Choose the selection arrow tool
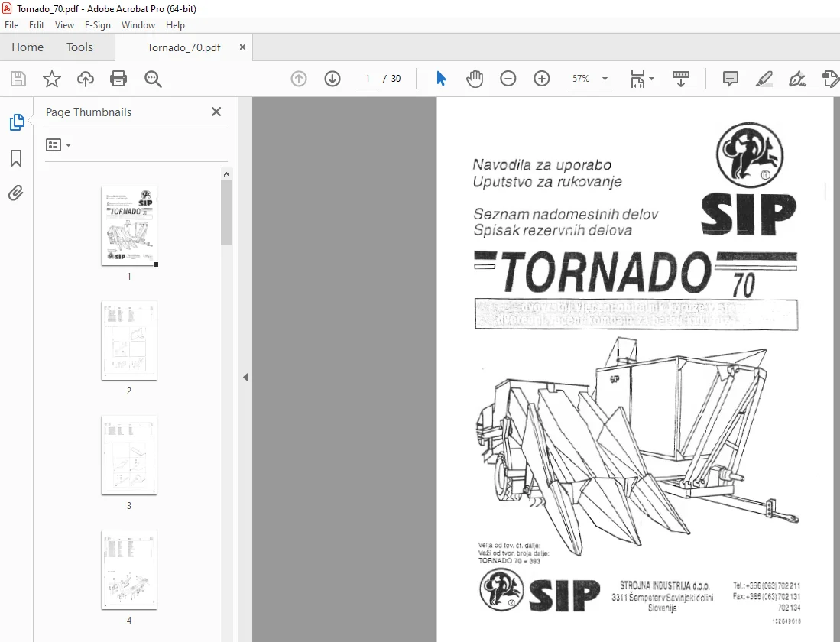 [442, 79]
